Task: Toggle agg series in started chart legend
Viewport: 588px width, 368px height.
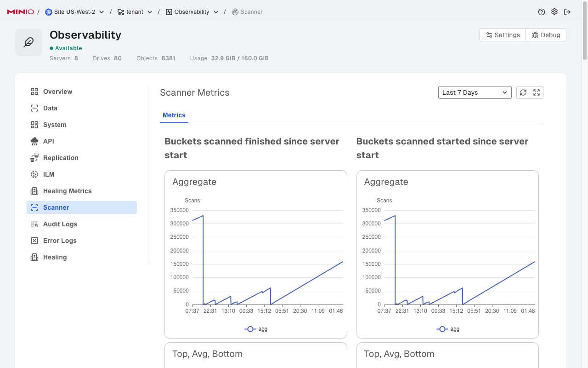Action: click(x=448, y=329)
